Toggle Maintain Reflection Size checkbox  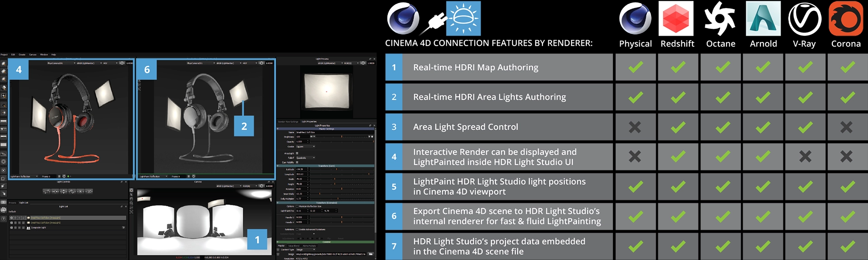[x=297, y=206]
